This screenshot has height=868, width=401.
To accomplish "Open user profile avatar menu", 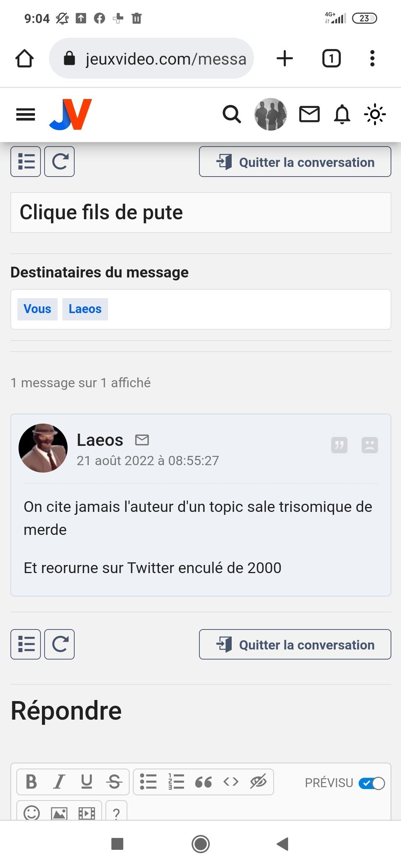I will point(270,114).
